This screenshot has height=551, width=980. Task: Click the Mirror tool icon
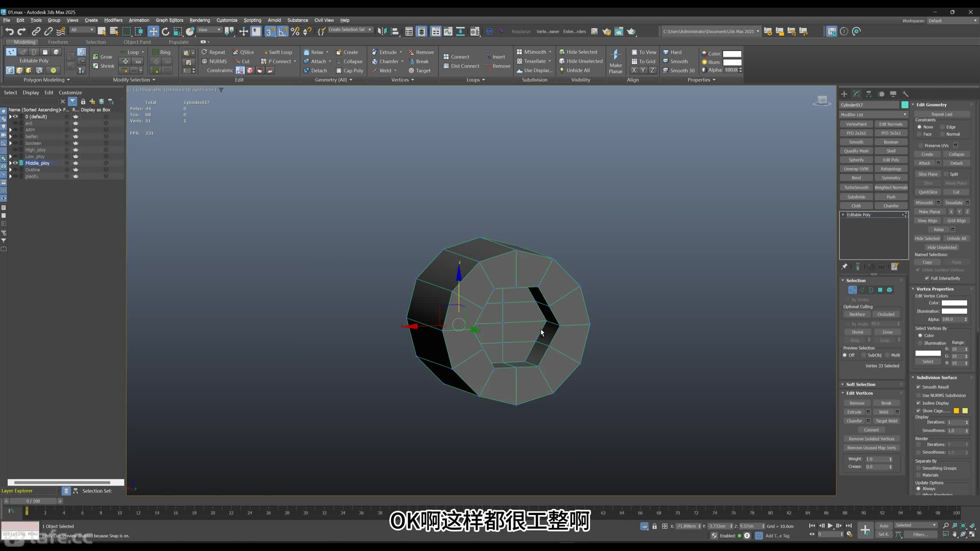382,31
